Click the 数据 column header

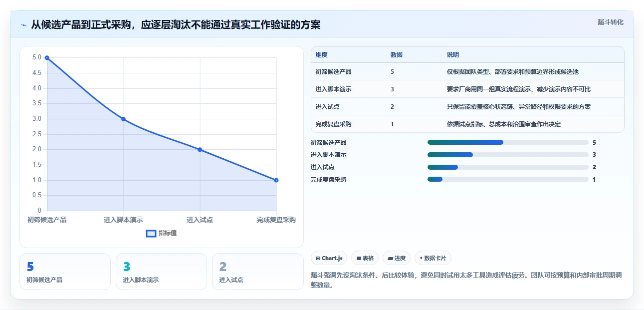click(x=397, y=55)
